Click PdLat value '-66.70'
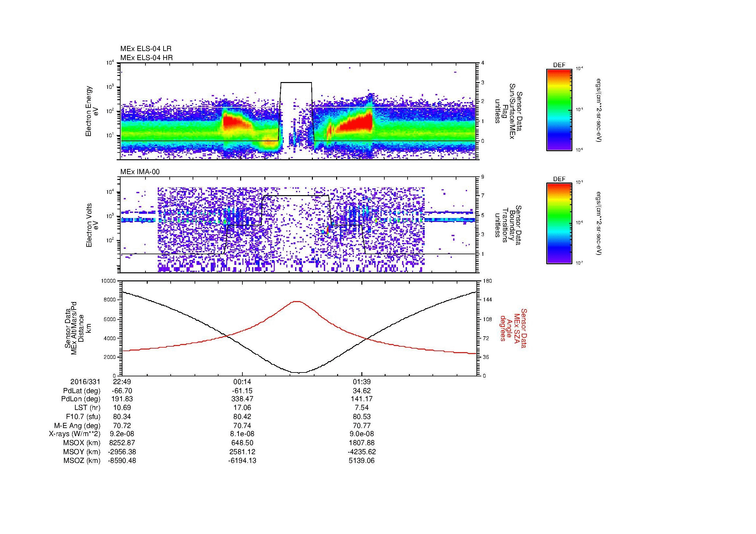Viewport: 756px width, 534px height. (122, 391)
